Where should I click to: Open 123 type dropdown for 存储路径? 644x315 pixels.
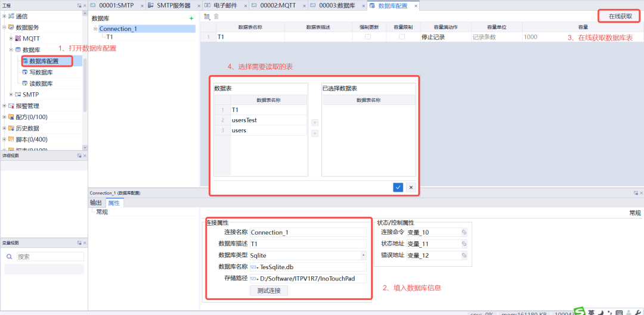pos(254,279)
